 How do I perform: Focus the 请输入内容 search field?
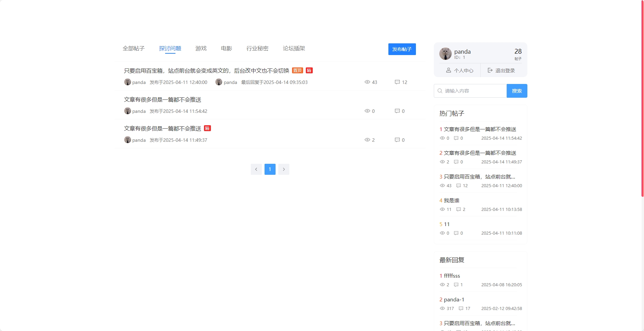click(x=470, y=91)
